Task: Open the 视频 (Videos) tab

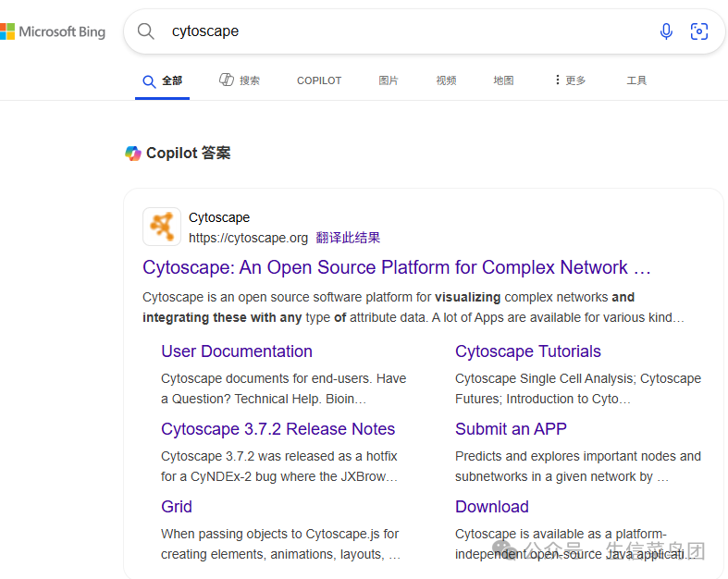Action: coord(446,80)
